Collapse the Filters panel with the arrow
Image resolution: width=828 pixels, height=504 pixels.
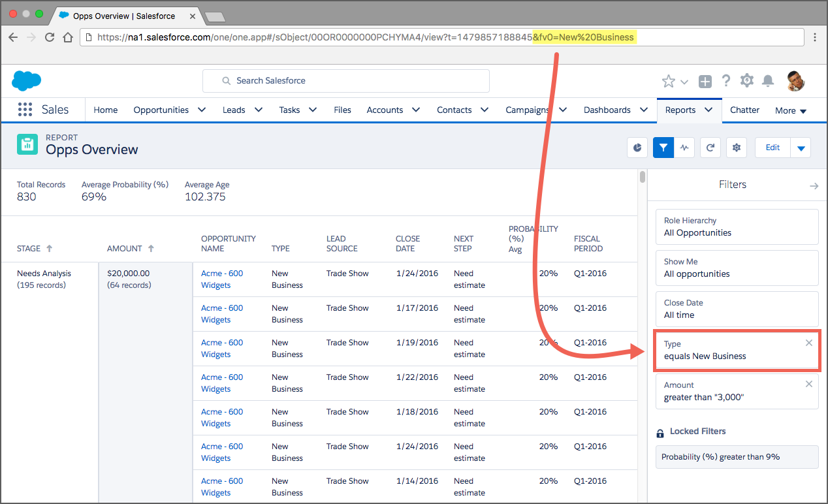pos(814,186)
